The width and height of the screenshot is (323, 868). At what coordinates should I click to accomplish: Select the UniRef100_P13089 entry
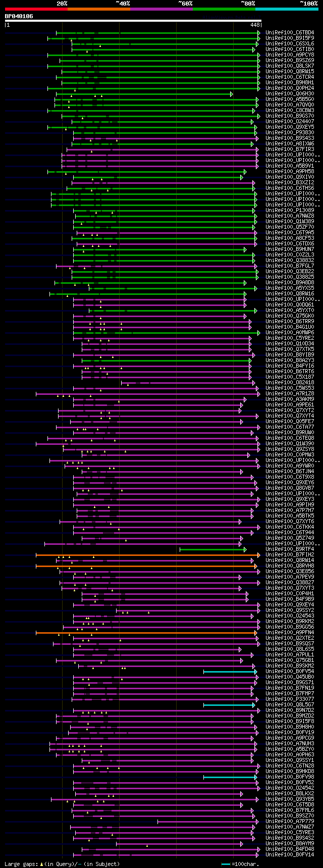(x=290, y=211)
